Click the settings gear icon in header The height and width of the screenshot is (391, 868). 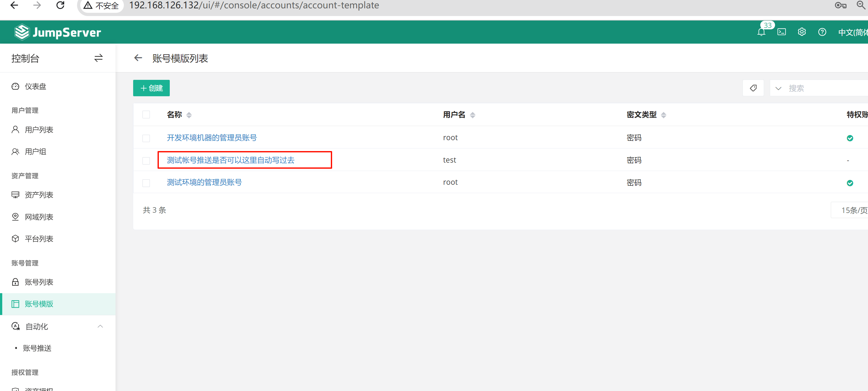802,32
